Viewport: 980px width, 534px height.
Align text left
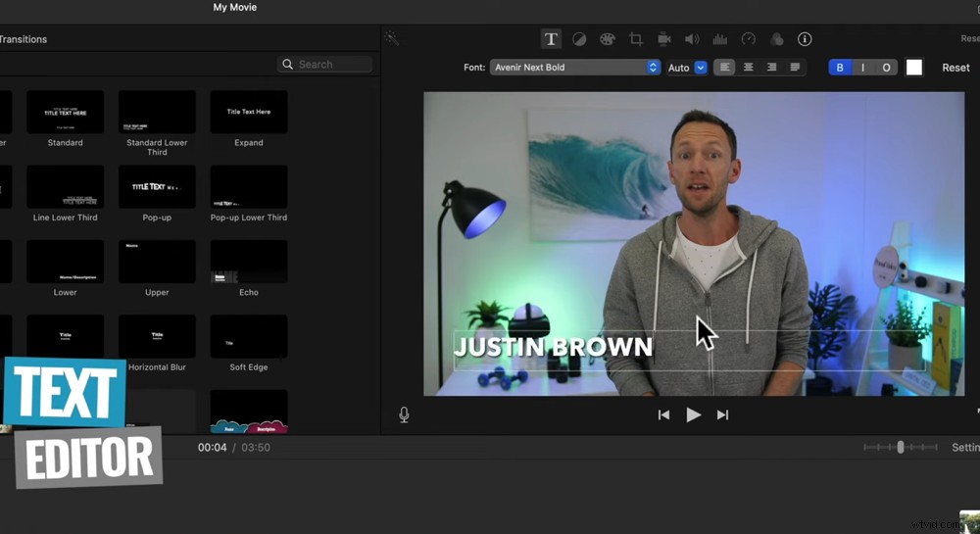point(724,68)
